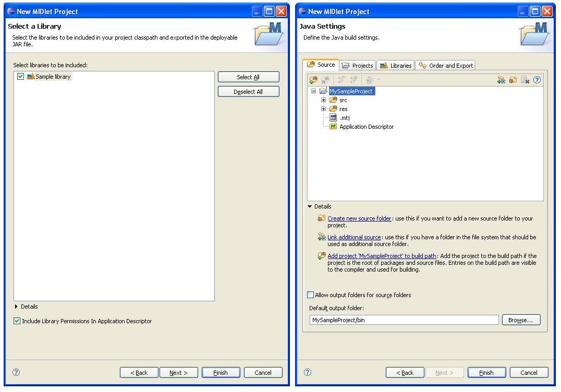Screen dimensions: 561x392
Task: Click Finish in Java Settings window
Action: tap(486, 372)
